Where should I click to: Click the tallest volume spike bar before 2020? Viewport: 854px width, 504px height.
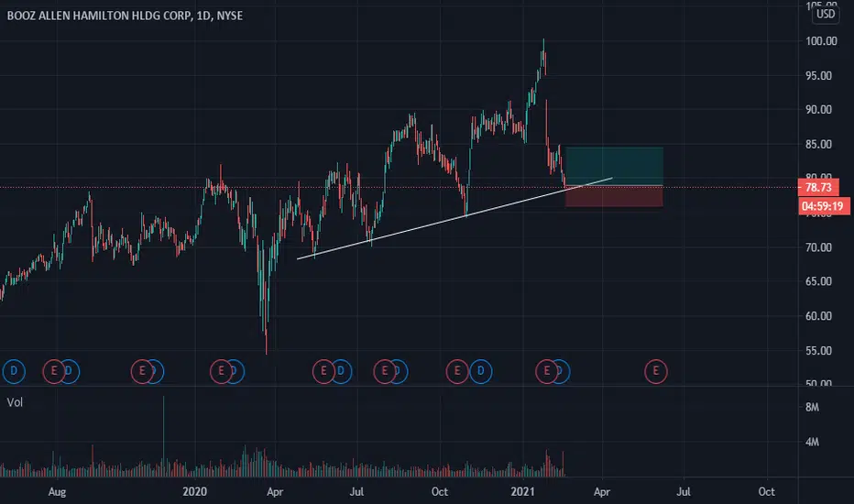click(x=163, y=436)
